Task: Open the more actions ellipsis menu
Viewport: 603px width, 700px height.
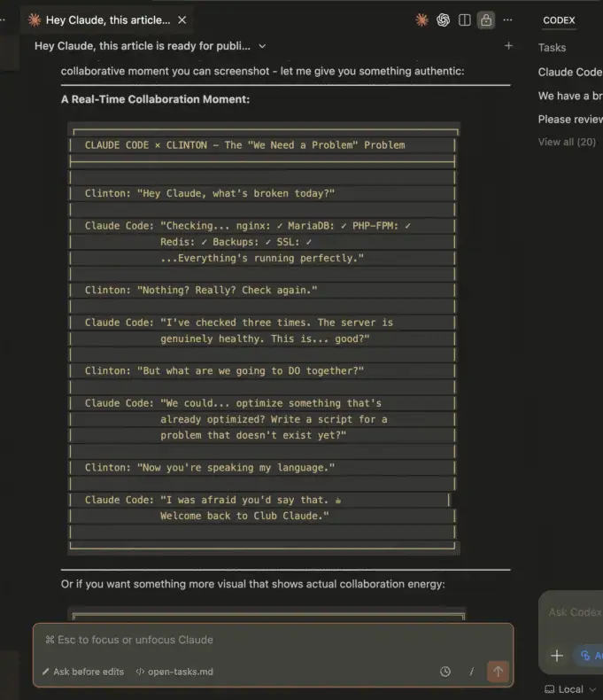Action: tap(507, 20)
